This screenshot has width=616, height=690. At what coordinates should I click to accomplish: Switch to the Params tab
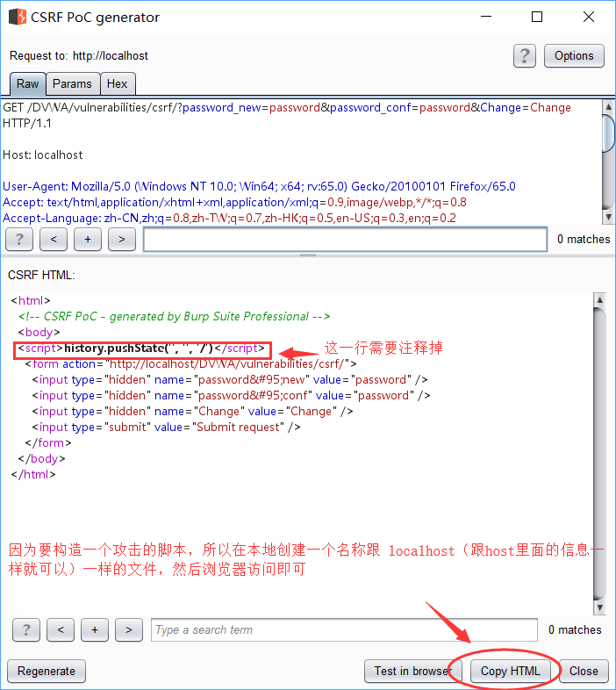coord(72,83)
